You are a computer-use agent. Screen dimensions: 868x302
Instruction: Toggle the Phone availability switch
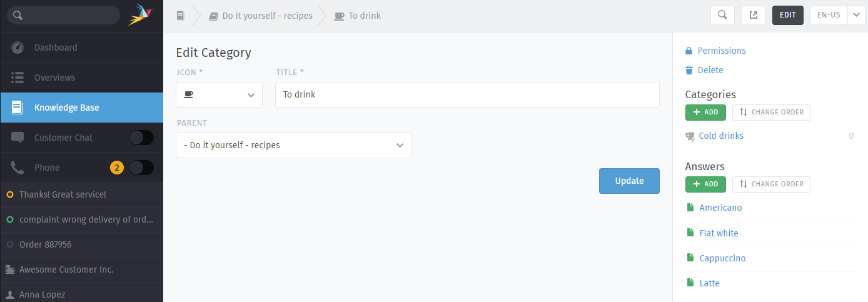141,168
